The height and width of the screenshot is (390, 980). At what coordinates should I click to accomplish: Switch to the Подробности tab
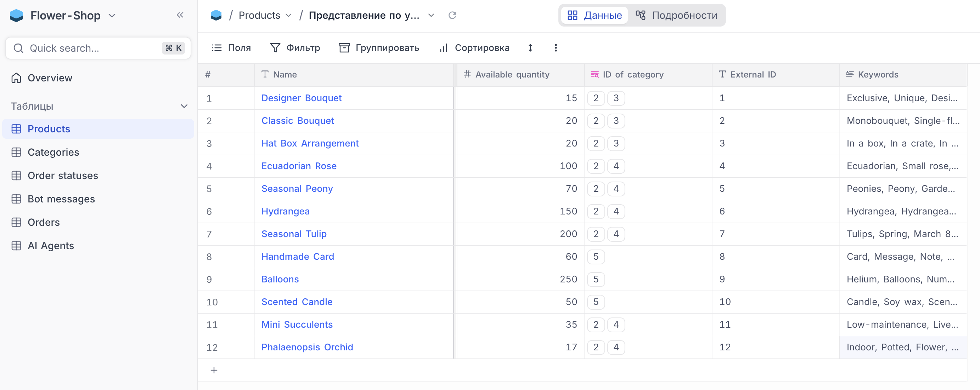[676, 15]
